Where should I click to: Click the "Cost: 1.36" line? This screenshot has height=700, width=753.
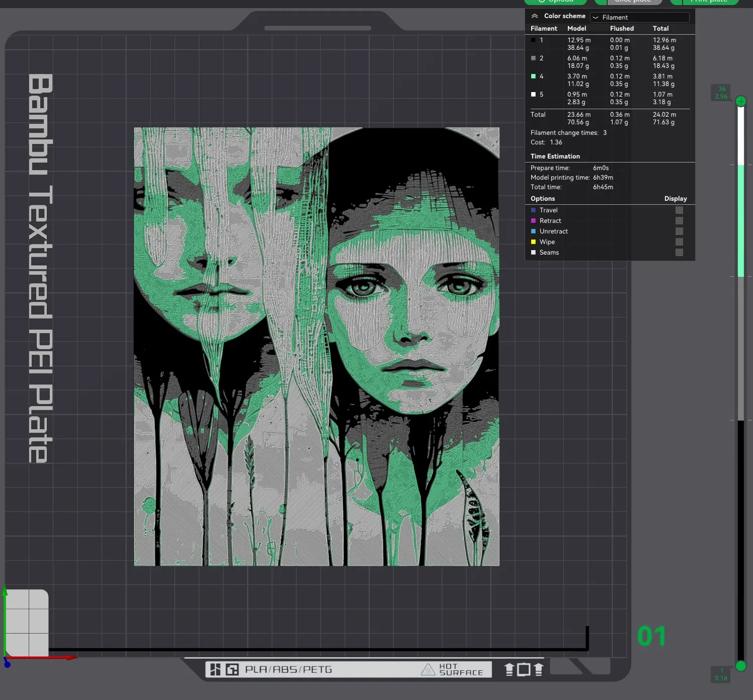(x=546, y=142)
